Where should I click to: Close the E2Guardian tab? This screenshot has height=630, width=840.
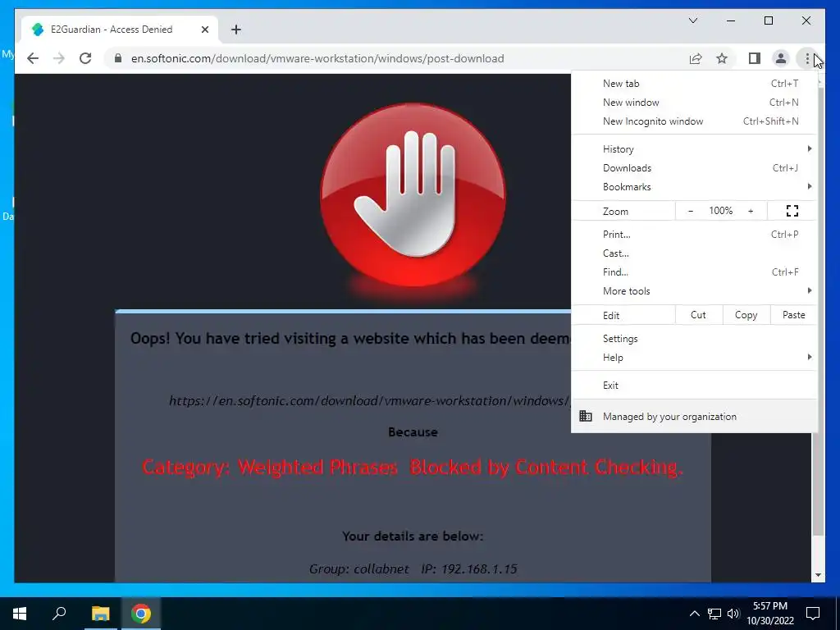click(x=204, y=30)
